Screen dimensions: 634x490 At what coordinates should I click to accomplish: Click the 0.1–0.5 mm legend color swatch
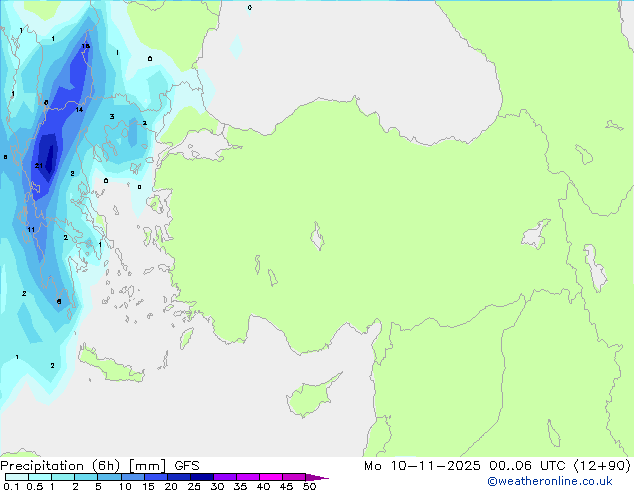[17, 477]
